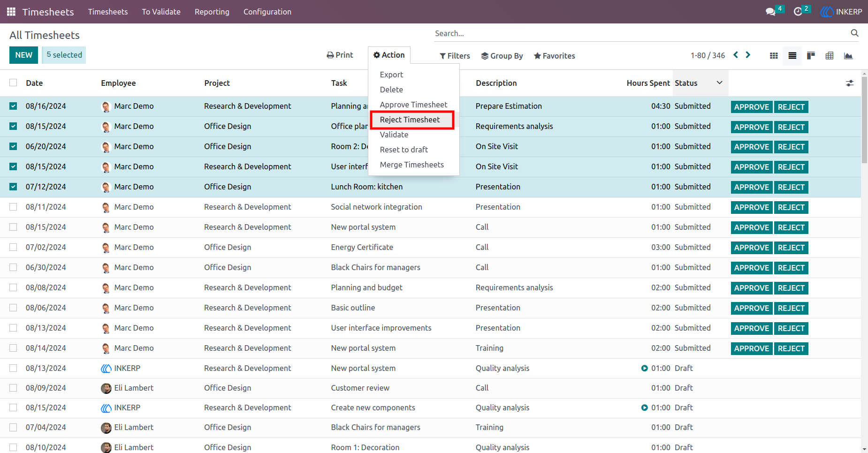868x453 pixels.
Task: Click Marc Demo avatar in Energy Certificate row
Action: [106, 248]
